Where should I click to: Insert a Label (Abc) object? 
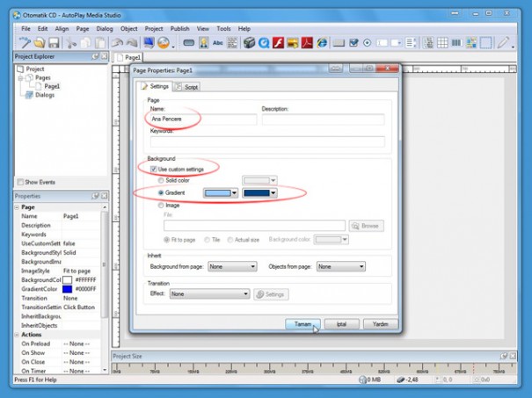coord(218,43)
